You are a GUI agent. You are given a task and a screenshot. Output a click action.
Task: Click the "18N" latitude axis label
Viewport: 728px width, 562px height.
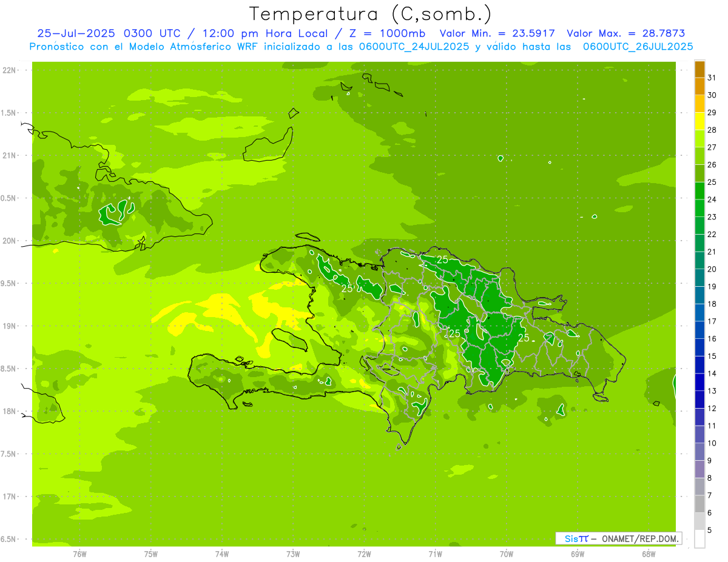10,411
